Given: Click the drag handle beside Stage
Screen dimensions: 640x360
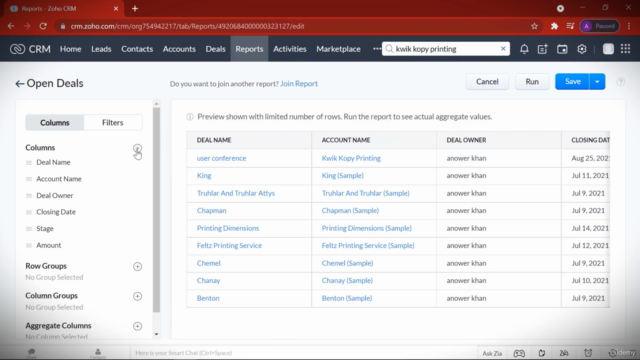Looking at the screenshot, I should coord(29,229).
